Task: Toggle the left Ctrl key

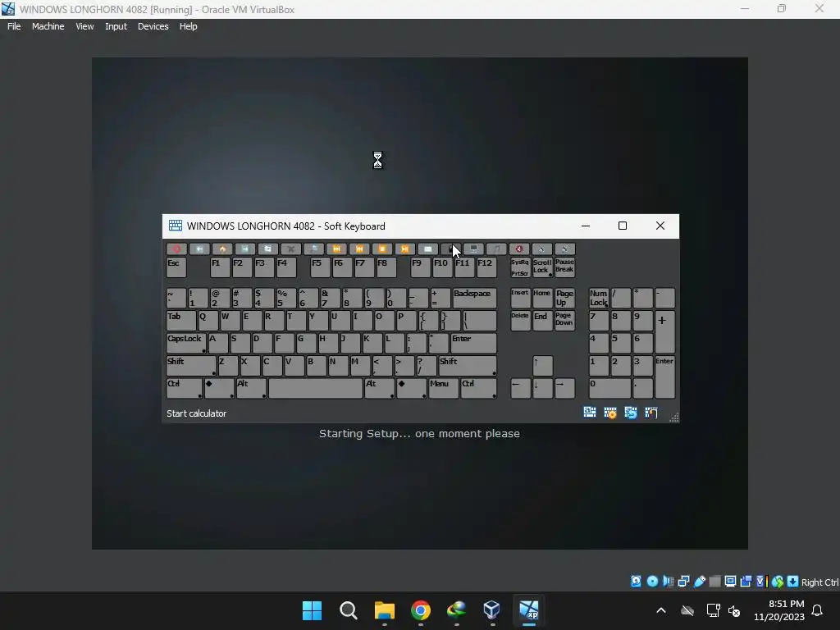Action: 185,388
